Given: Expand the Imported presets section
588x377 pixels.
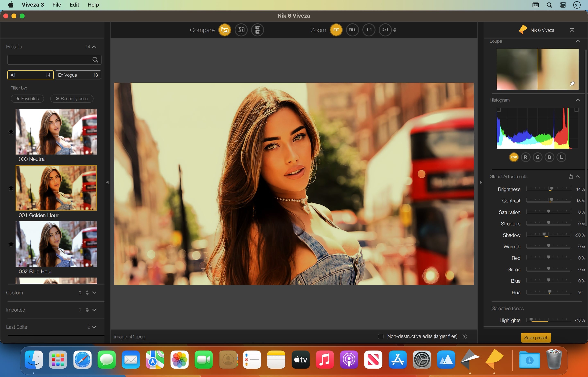Looking at the screenshot, I should click(94, 310).
